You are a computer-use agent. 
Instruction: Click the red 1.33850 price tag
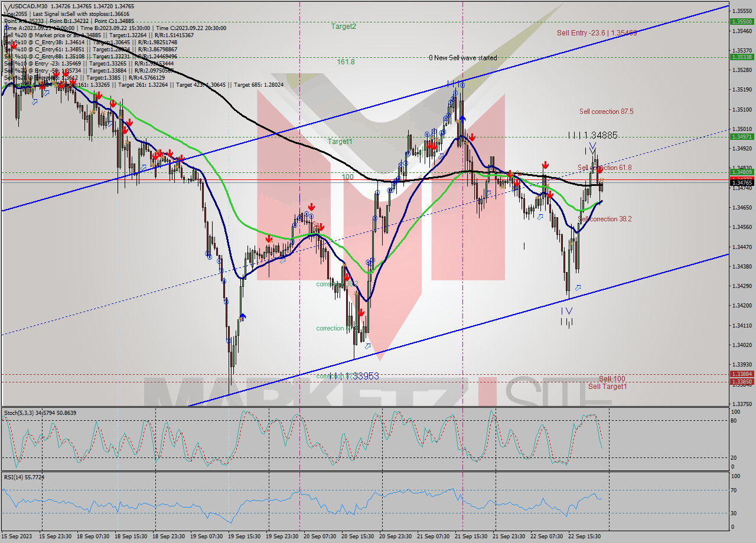741,381
